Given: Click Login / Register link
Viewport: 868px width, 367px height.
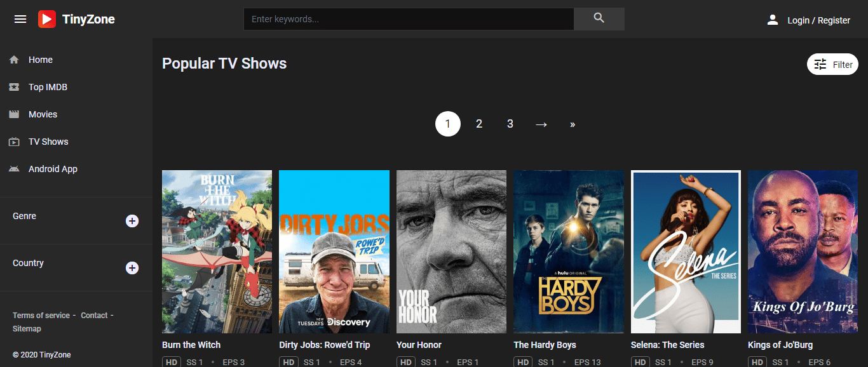Looking at the screenshot, I should (818, 20).
